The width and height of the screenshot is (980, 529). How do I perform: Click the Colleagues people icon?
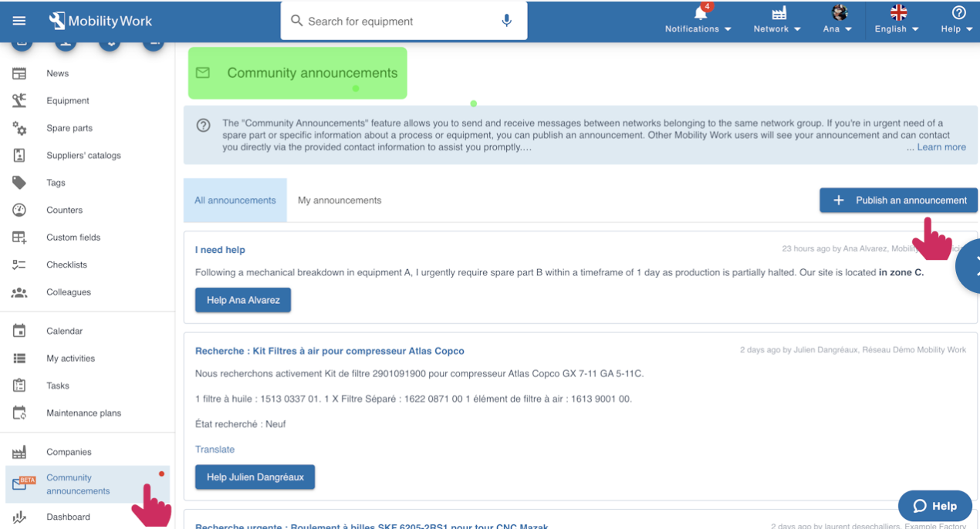click(19, 292)
